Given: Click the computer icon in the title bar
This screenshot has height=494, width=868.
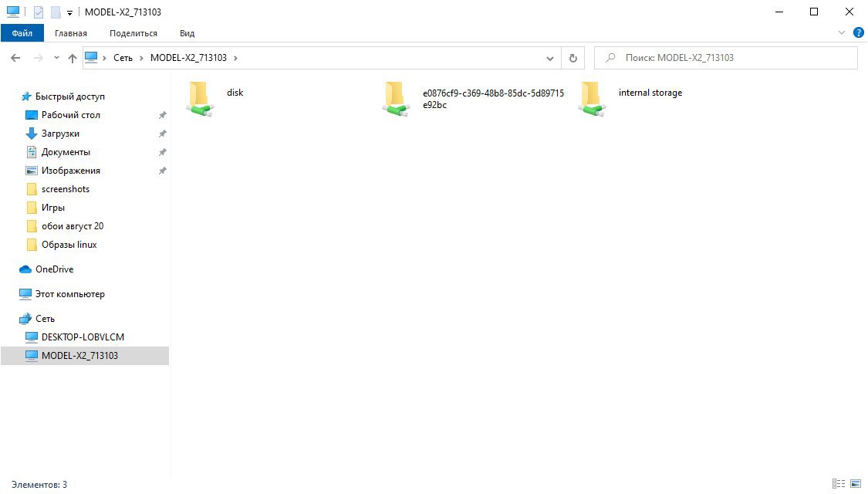Looking at the screenshot, I should tap(13, 12).
